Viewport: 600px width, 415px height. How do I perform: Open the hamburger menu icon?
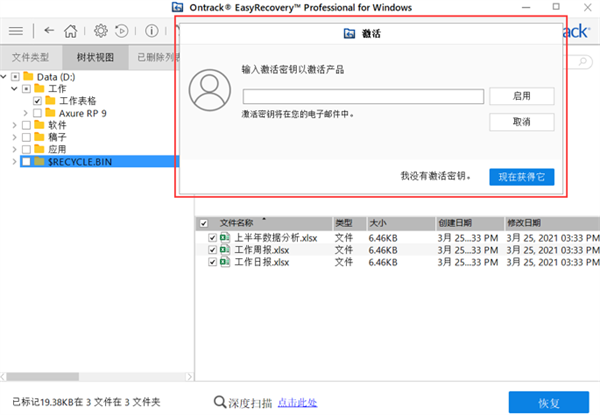click(x=16, y=31)
